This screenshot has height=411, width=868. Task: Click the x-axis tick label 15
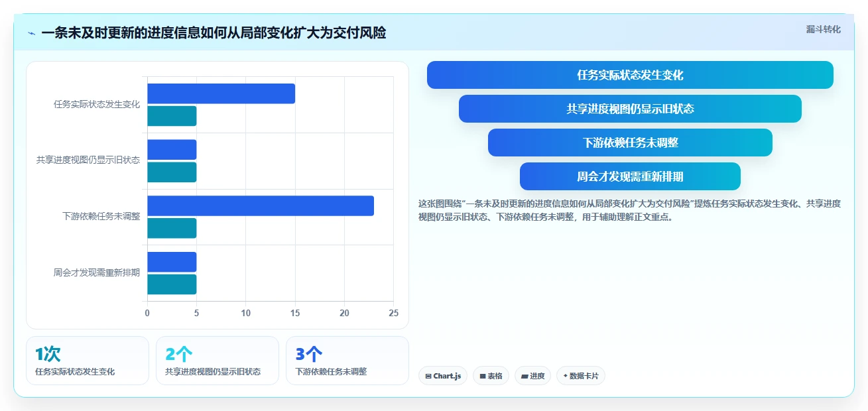point(295,313)
